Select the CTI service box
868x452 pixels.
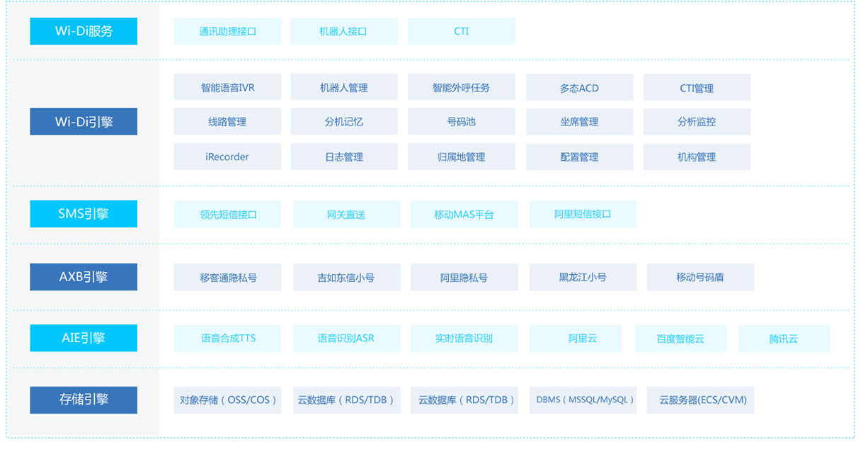click(462, 31)
